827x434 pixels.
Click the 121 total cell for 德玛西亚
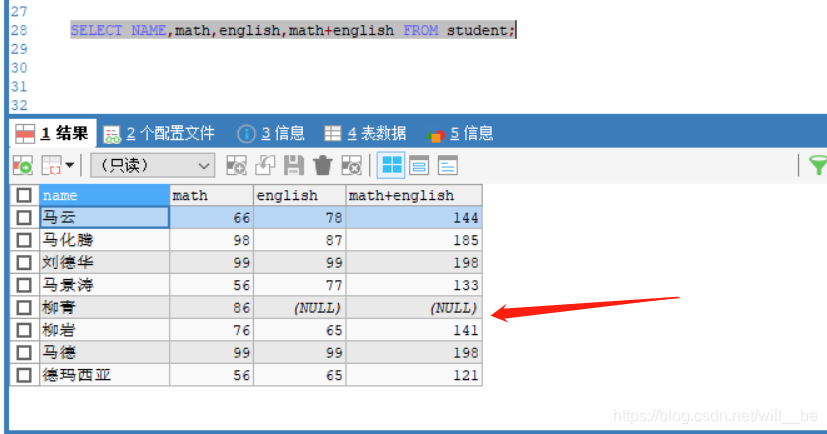414,375
